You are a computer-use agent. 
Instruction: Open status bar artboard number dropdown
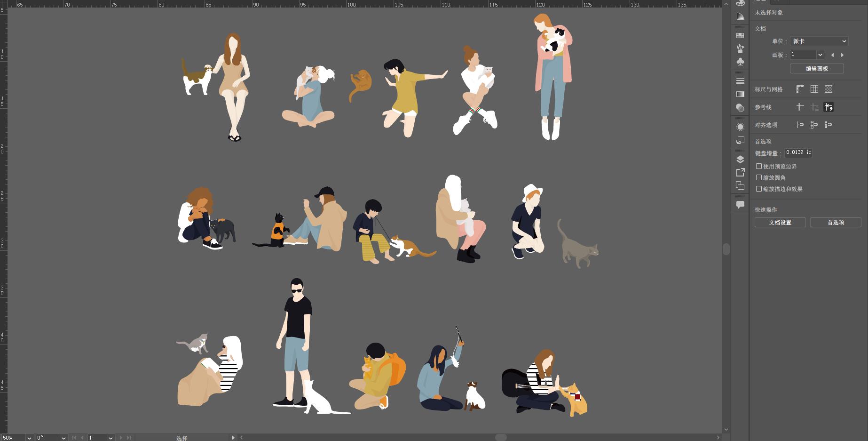point(110,438)
